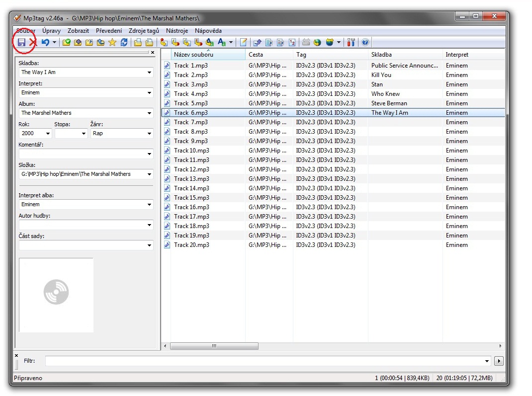This screenshot has height=396, width=532.
Task: Expand the Komentář field dropdown
Action: click(x=149, y=154)
